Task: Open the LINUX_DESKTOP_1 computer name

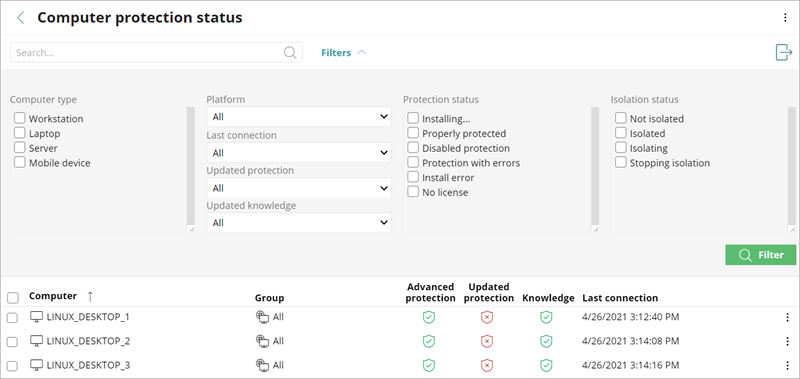Action: click(88, 317)
